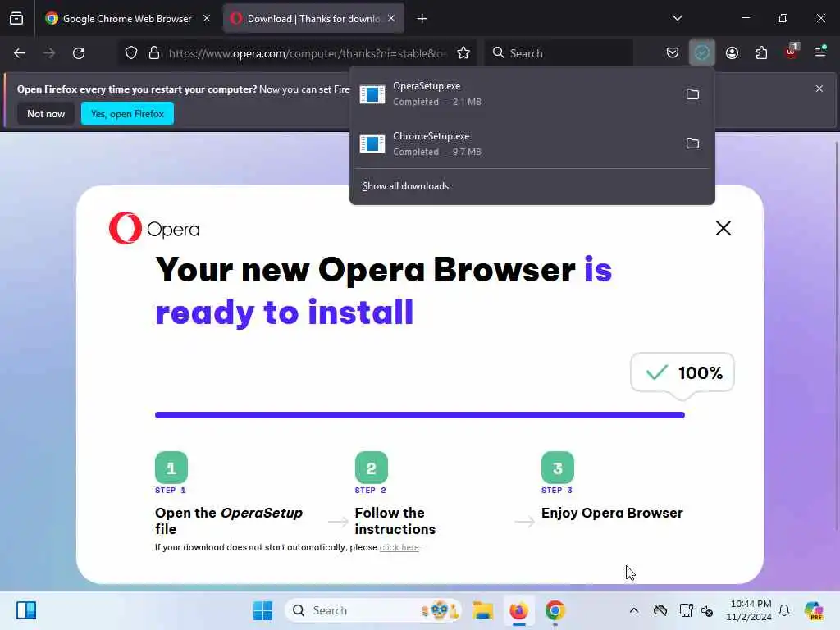Expand hidden system tray icons
The image size is (840, 630).
pyautogui.click(x=634, y=610)
